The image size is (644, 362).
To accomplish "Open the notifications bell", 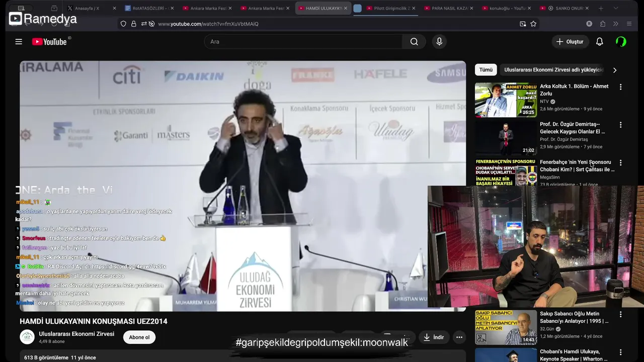I will [x=599, y=42].
